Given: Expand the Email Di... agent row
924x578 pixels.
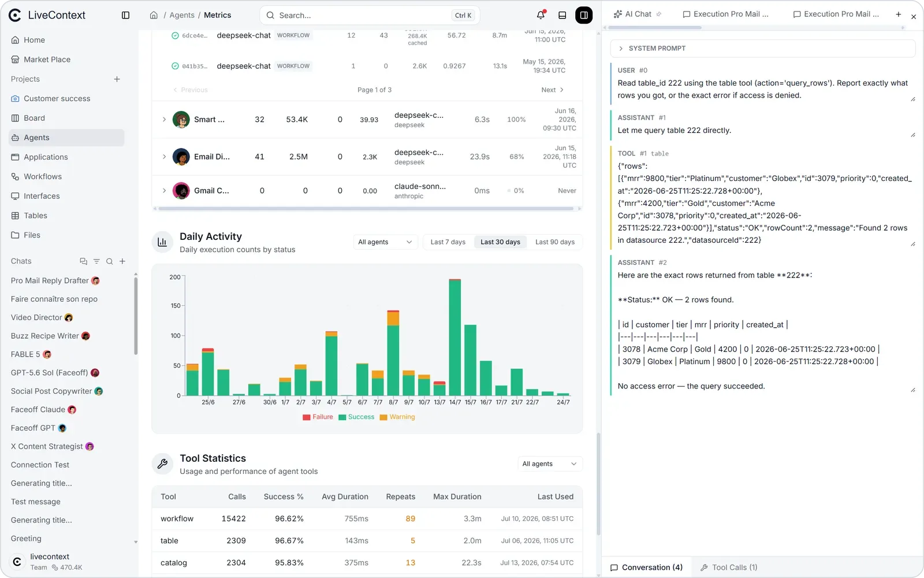Looking at the screenshot, I should (164, 157).
